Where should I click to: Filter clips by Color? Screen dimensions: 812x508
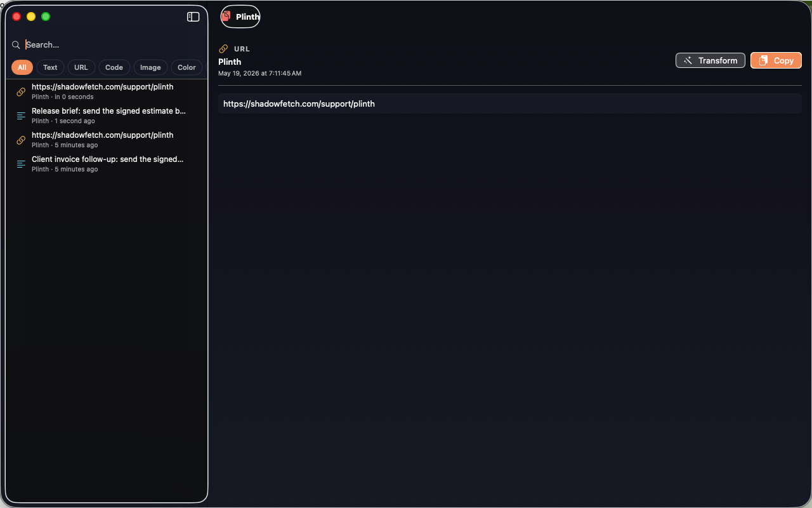187,67
